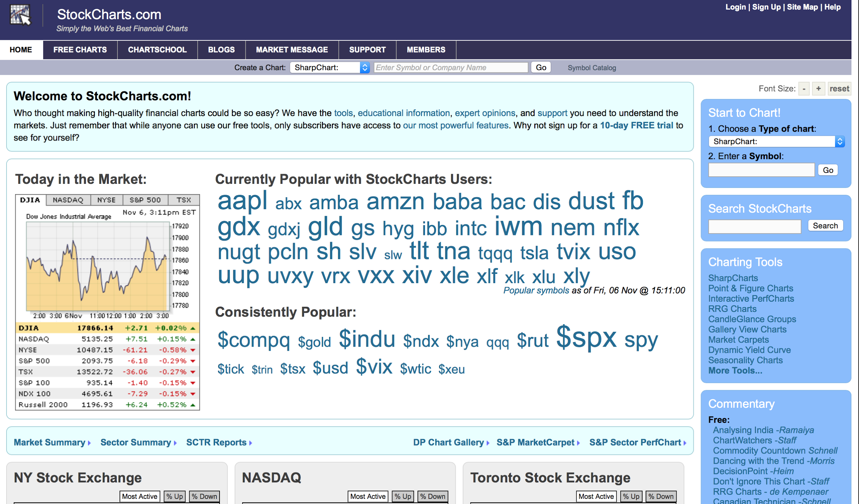Open the $vix symbol link
The image size is (859, 504).
(x=374, y=367)
